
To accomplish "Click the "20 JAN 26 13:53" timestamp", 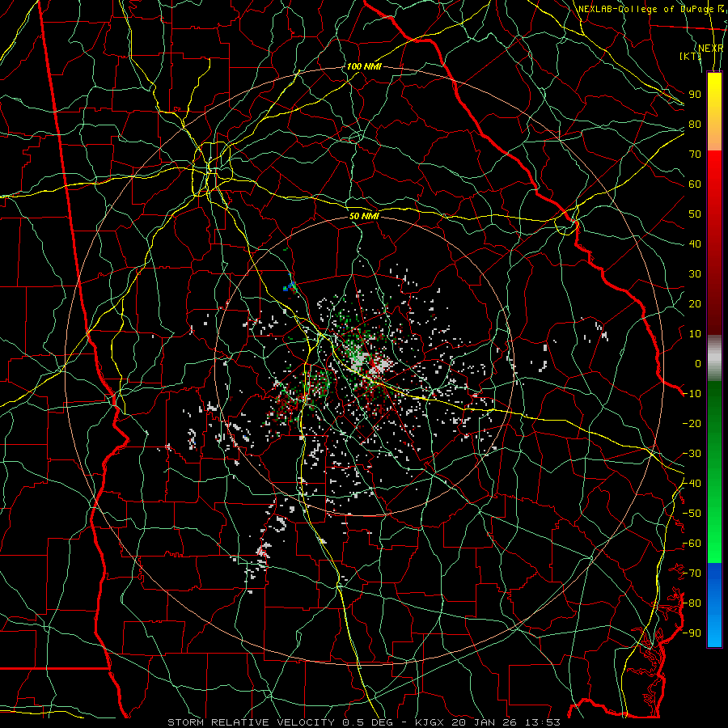I will coord(506,722).
